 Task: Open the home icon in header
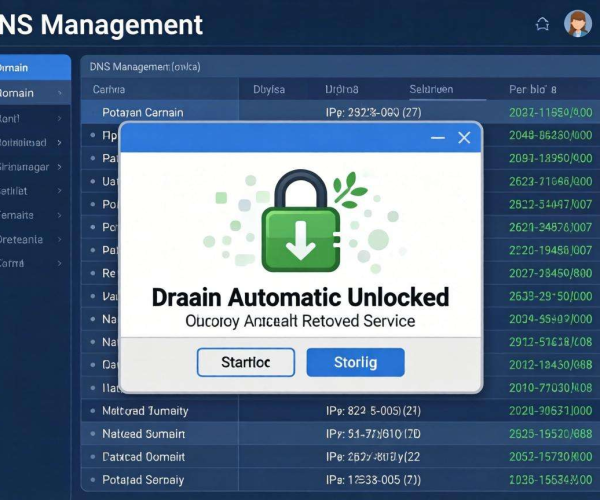542,24
